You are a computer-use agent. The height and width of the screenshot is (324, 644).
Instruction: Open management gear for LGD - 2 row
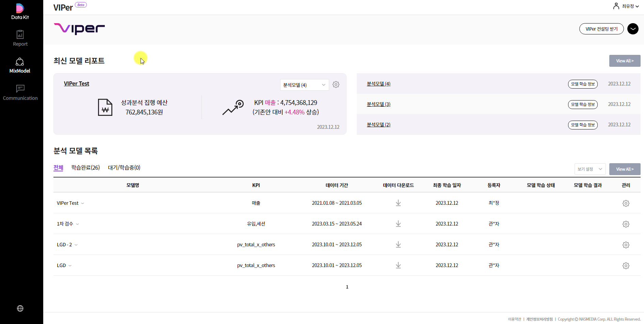tap(626, 245)
